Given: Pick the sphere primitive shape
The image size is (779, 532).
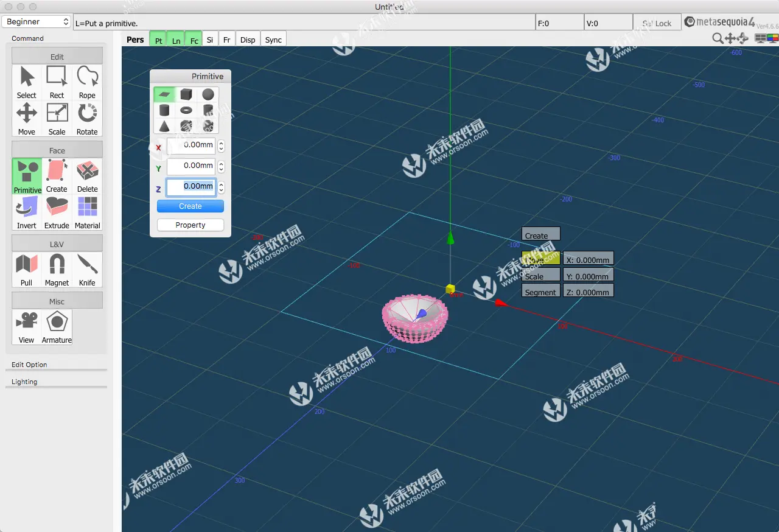Looking at the screenshot, I should tap(208, 94).
